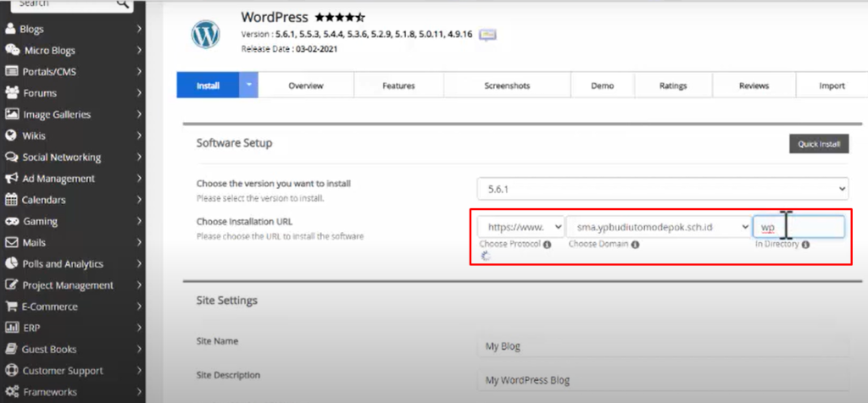This screenshot has height=403, width=868.
Task: Select the blue Install tab
Action: coord(209,86)
